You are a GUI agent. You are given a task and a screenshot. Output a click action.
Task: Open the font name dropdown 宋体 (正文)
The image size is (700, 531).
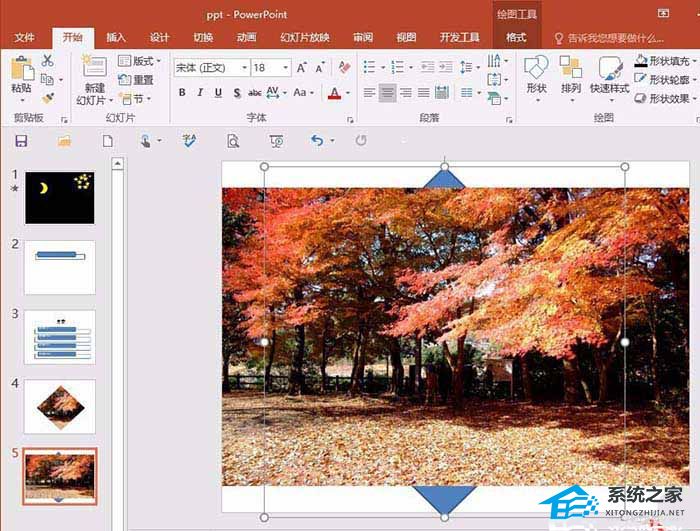coord(245,68)
